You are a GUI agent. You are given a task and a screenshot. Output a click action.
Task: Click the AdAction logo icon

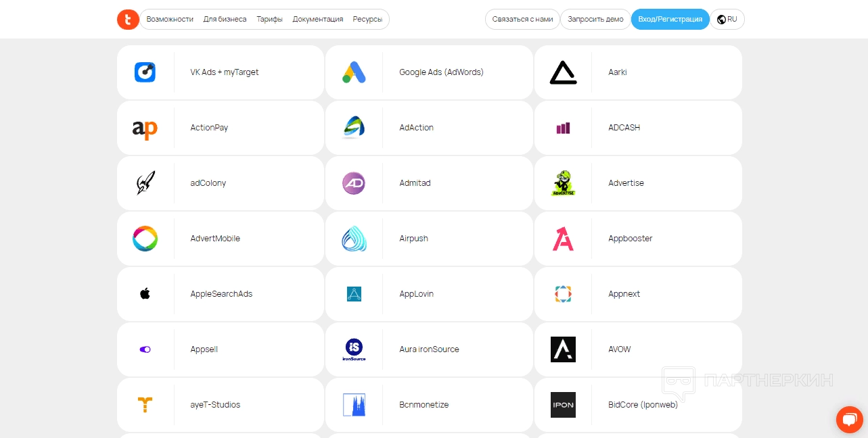click(354, 128)
